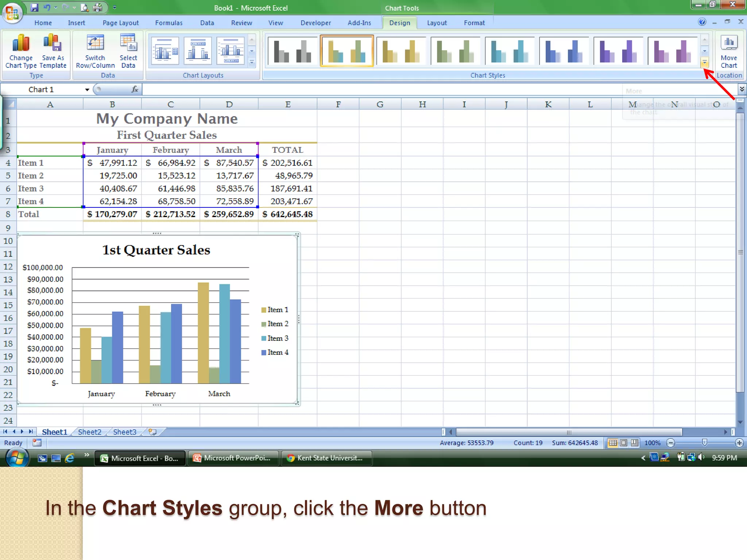This screenshot has height=560, width=747.
Task: Open Excel Help question mark icon
Action: click(702, 22)
